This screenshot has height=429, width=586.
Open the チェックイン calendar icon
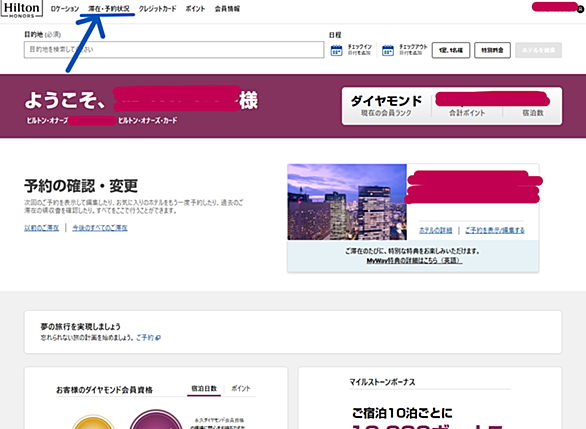pyautogui.click(x=336, y=50)
